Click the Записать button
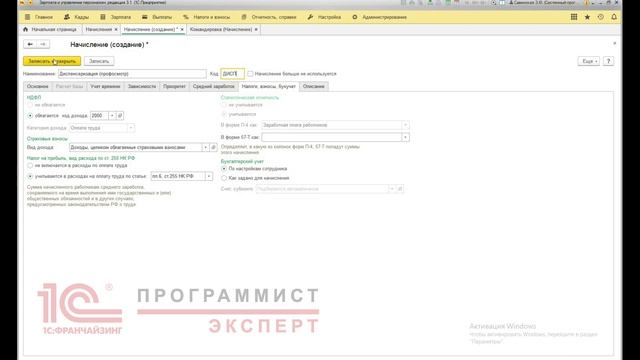 pos(99,61)
